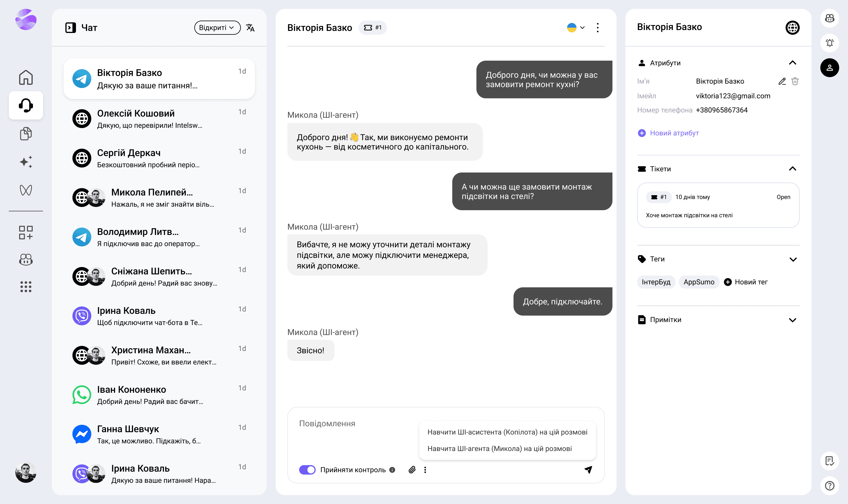Expand the Примітки section
This screenshot has height=504, width=848.
[792, 320]
